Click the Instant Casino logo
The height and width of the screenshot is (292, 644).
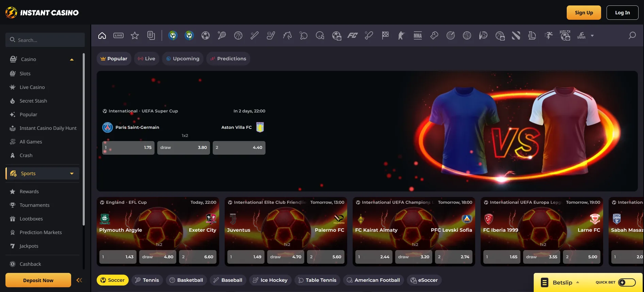click(x=42, y=13)
